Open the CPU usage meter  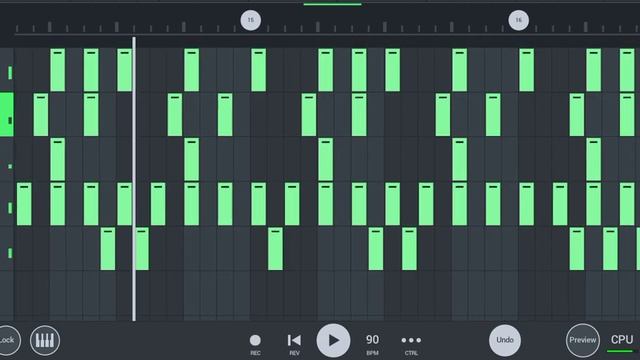(622, 342)
